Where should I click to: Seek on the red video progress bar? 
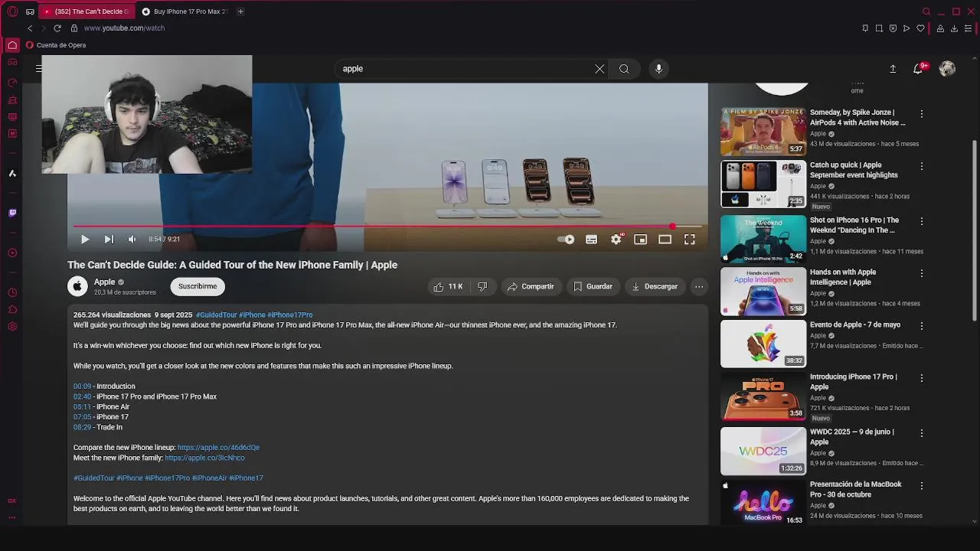[387, 227]
